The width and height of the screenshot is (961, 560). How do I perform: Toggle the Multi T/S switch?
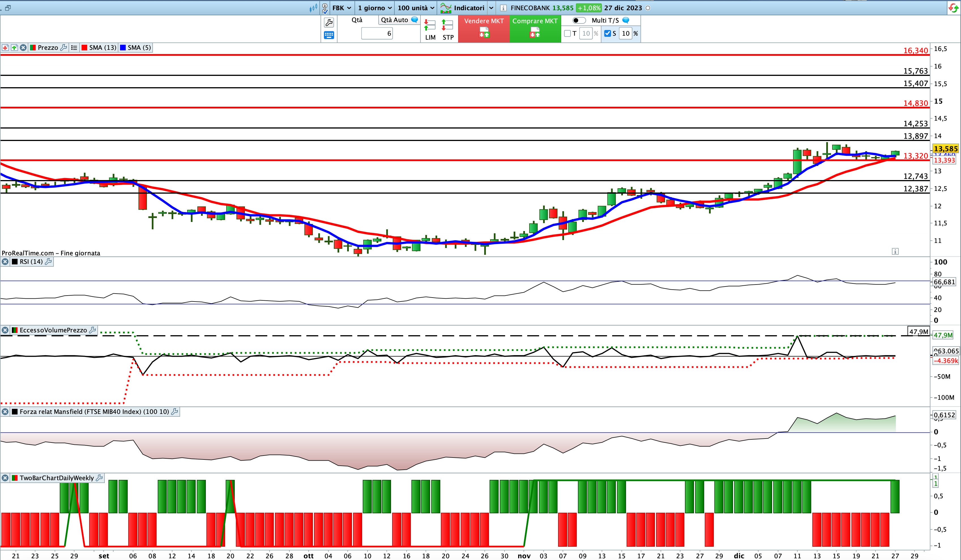tap(579, 20)
